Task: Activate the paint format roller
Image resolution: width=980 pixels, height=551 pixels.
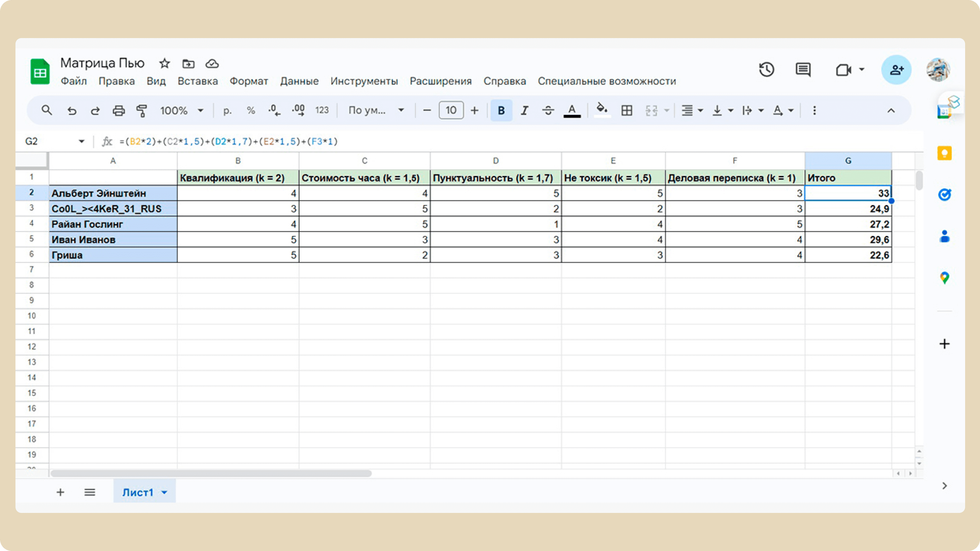Action: 142,111
